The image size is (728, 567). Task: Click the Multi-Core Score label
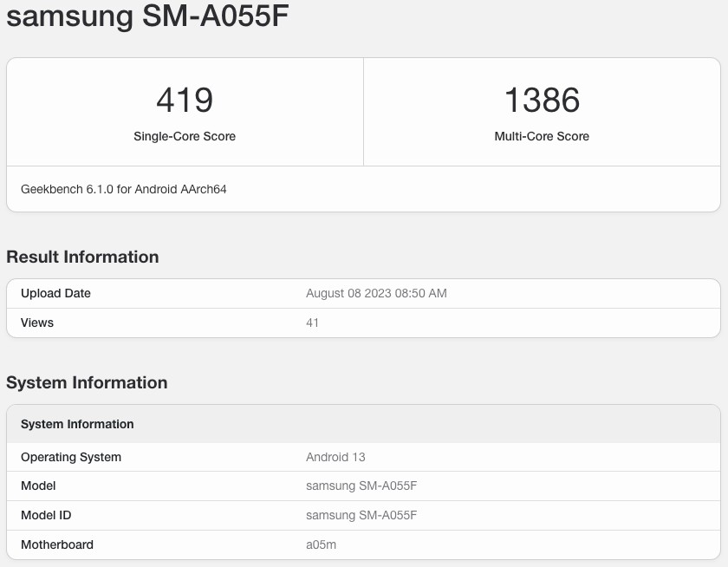(542, 136)
